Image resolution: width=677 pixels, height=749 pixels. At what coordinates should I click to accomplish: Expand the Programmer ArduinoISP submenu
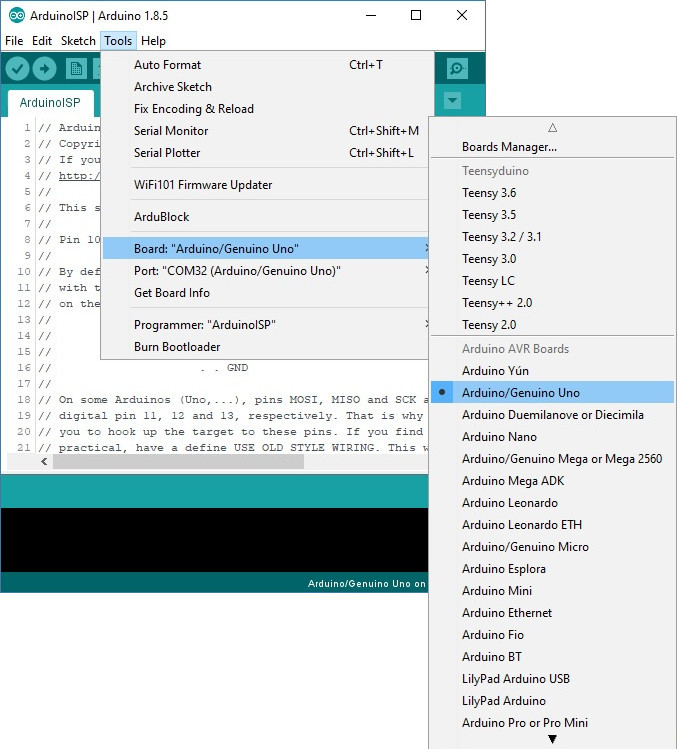click(x=266, y=325)
